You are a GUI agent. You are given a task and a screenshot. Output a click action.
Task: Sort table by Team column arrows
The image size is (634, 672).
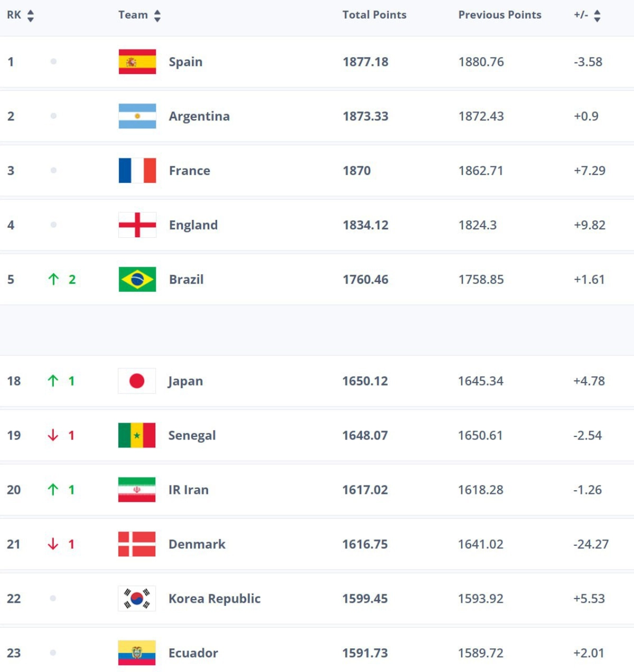coord(157,16)
